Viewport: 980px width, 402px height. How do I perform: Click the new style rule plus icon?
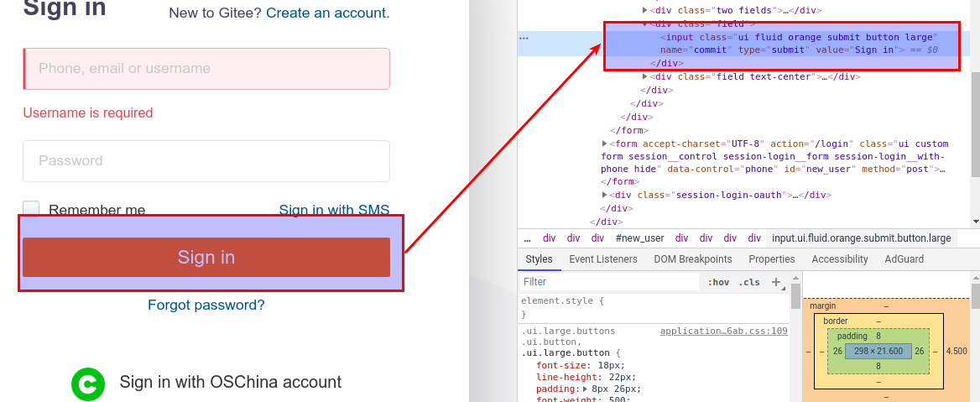pyautogui.click(x=776, y=282)
